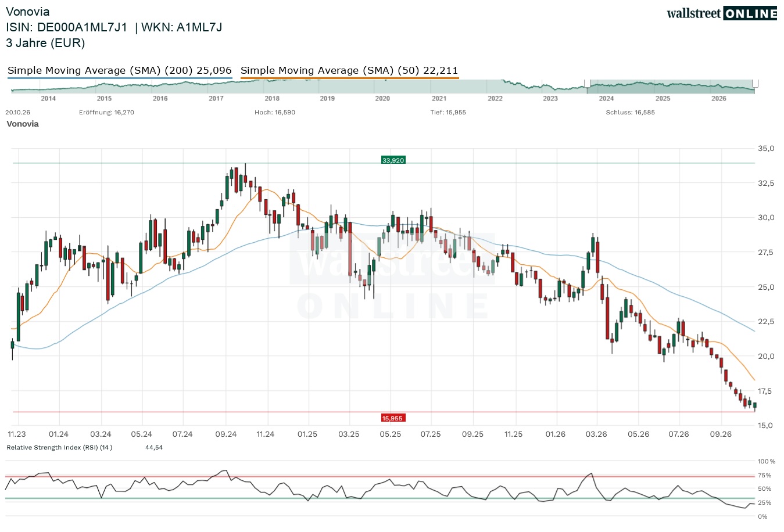Grab the right handle of the range navigator

click(x=756, y=84)
